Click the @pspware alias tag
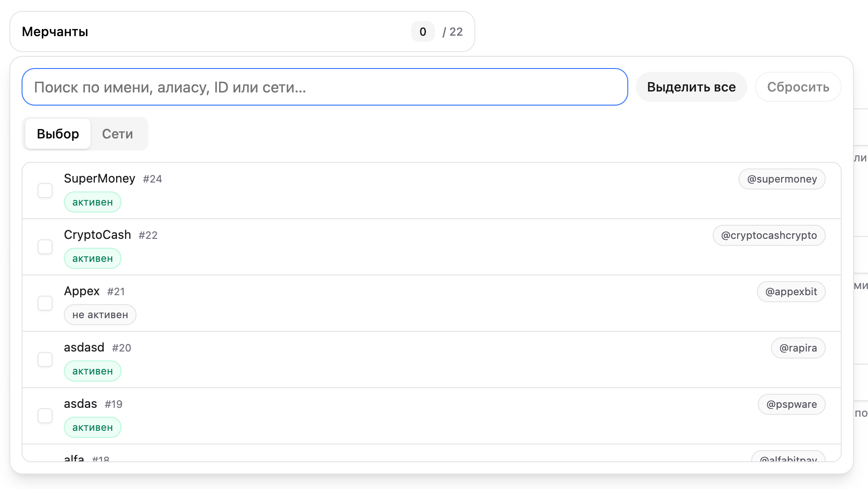868x489 pixels. coord(791,405)
